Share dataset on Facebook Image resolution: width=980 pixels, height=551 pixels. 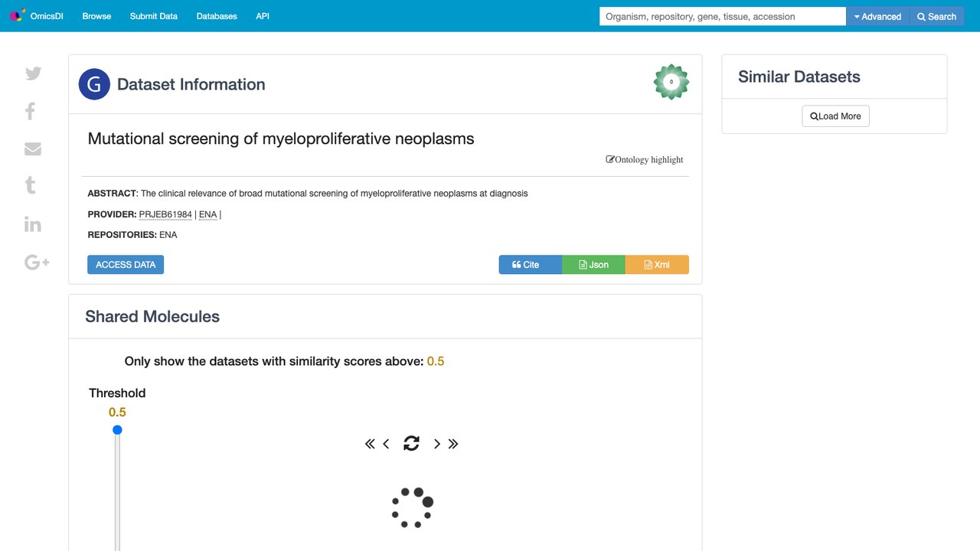(x=31, y=112)
